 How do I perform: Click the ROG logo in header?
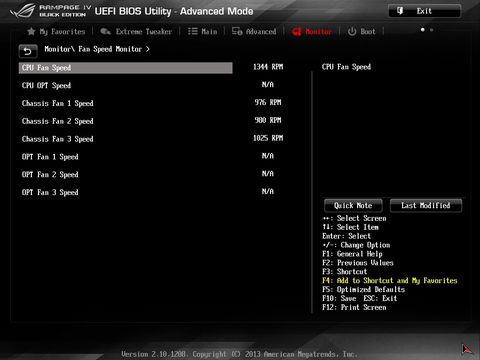[23, 11]
